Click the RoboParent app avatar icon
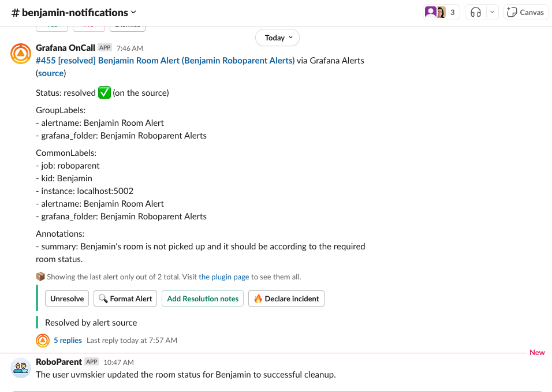552x392 pixels. coord(20,368)
